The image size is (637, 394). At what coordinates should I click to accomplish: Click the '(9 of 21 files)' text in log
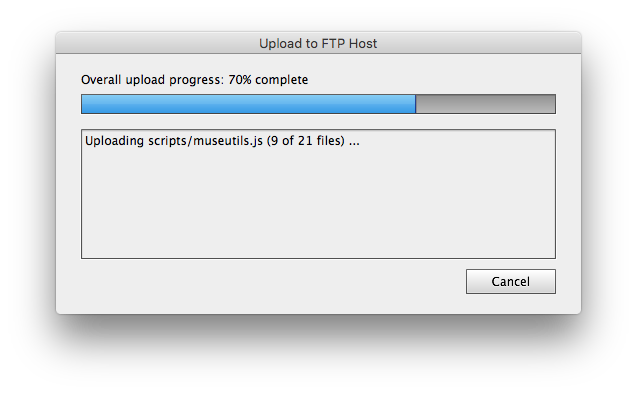(x=306, y=141)
